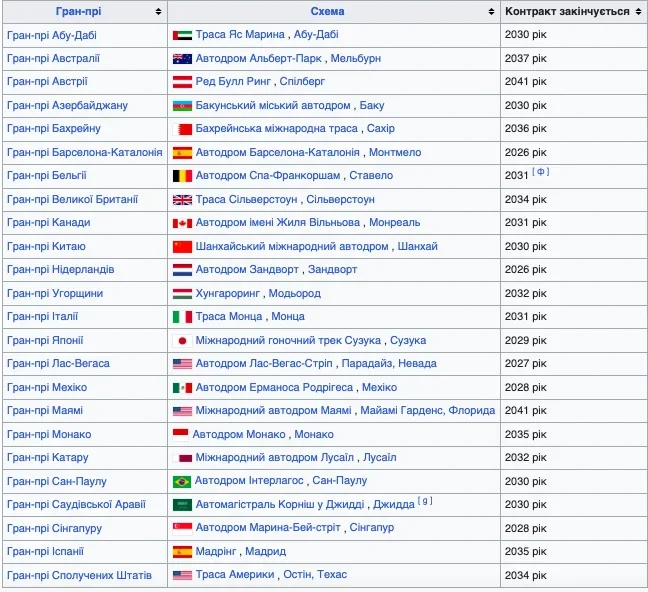This screenshot has height=592, width=648.
Task: Click the Схема column header text
Action: click(327, 12)
